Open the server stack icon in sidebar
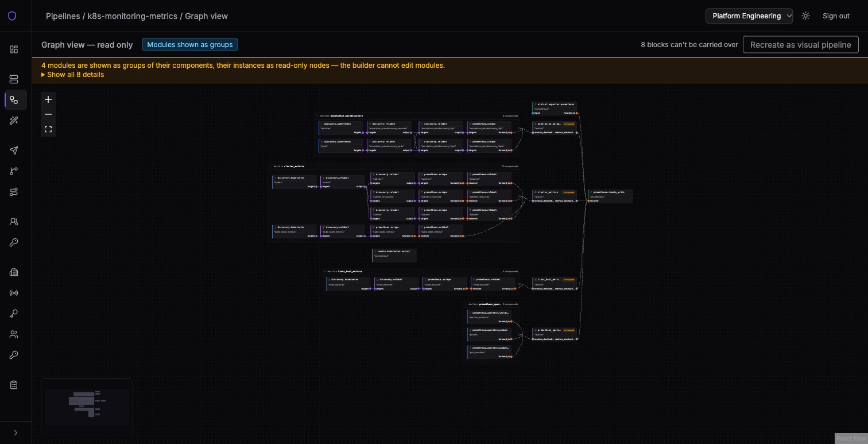Screen dimensions: 868x444 [x=14, y=79]
